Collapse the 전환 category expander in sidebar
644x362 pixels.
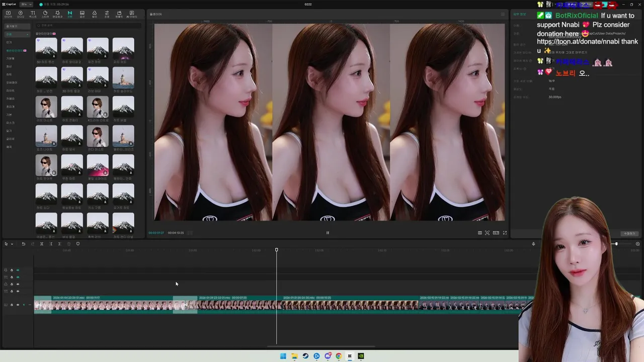[x=27, y=34]
